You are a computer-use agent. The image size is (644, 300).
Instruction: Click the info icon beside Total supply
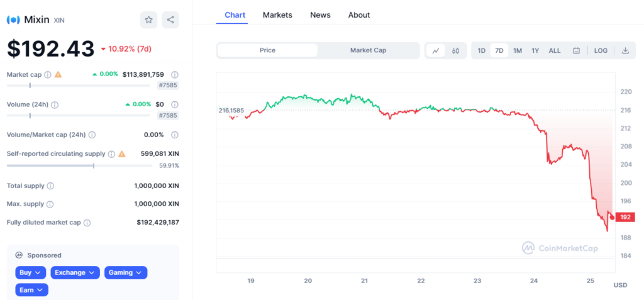click(x=50, y=186)
